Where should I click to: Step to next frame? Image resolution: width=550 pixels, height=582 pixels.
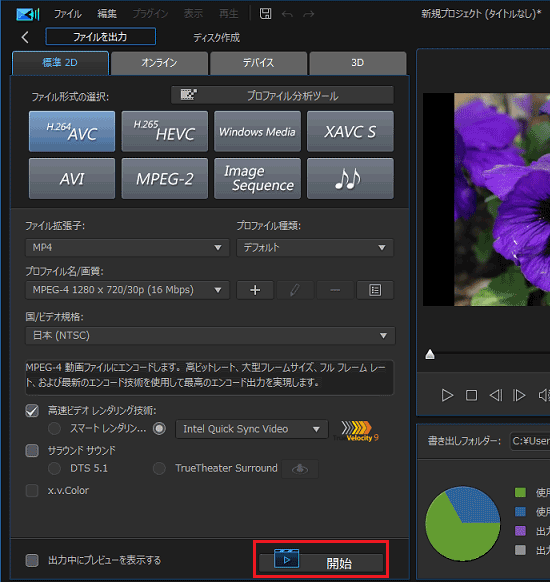pos(519,395)
